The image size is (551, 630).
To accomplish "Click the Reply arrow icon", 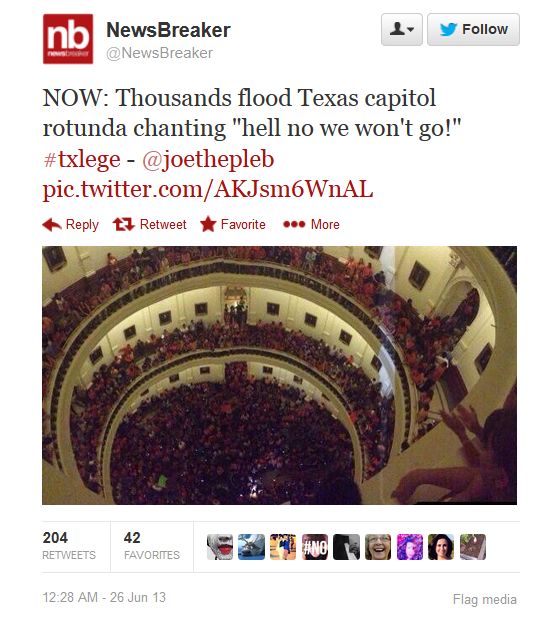I will click(x=51, y=224).
